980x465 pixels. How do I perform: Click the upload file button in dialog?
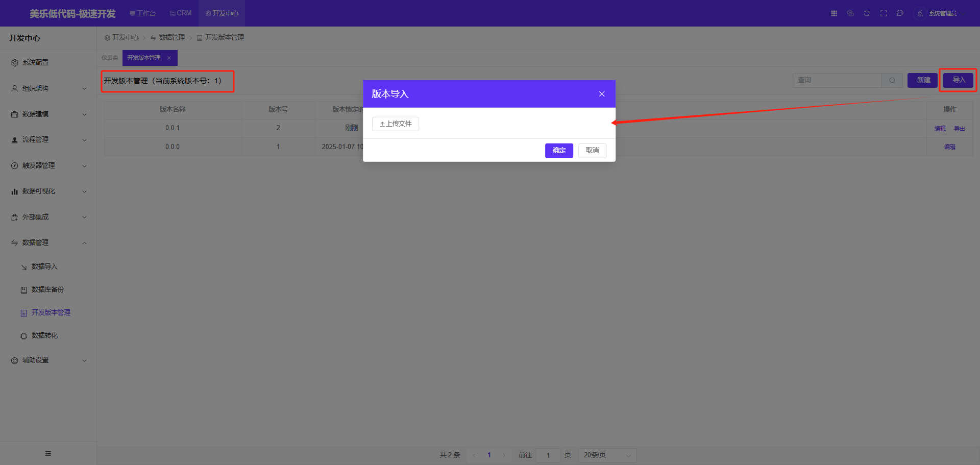coord(396,124)
